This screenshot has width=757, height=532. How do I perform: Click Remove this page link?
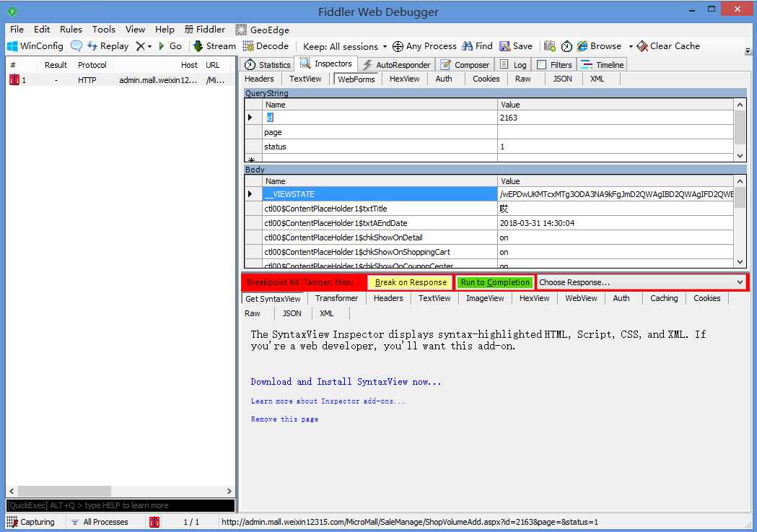pos(284,419)
